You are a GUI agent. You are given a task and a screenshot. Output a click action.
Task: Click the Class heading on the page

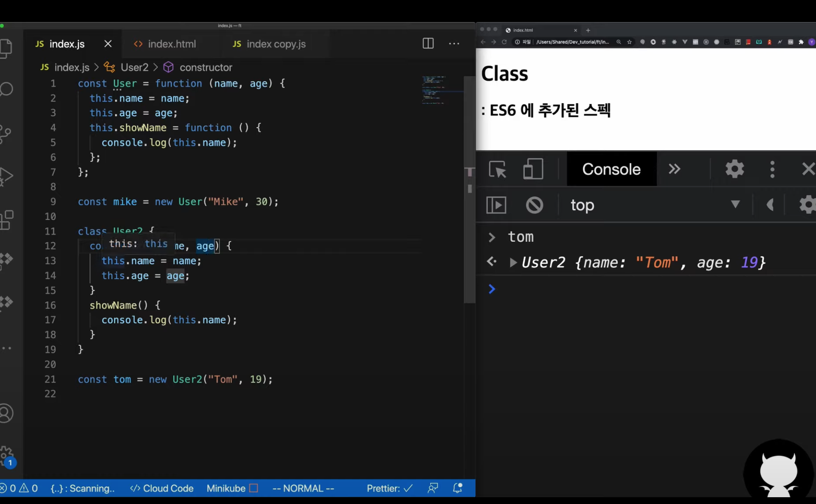[x=504, y=73]
